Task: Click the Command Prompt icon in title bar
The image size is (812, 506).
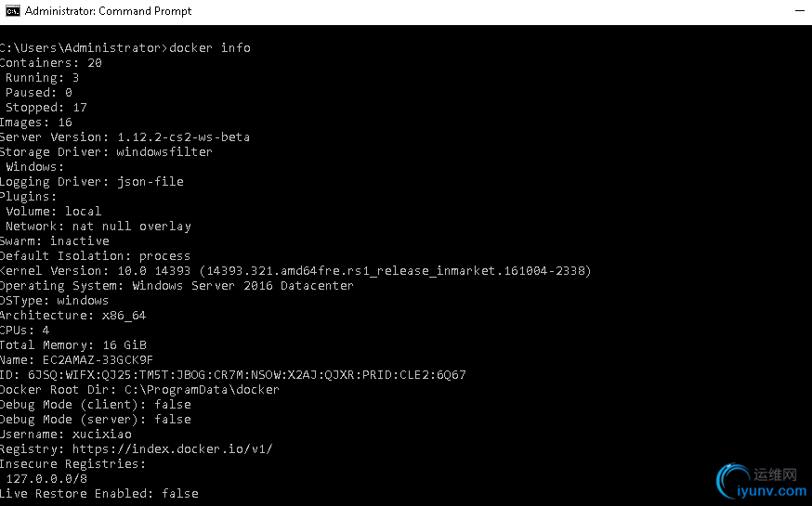Action: click(12, 11)
